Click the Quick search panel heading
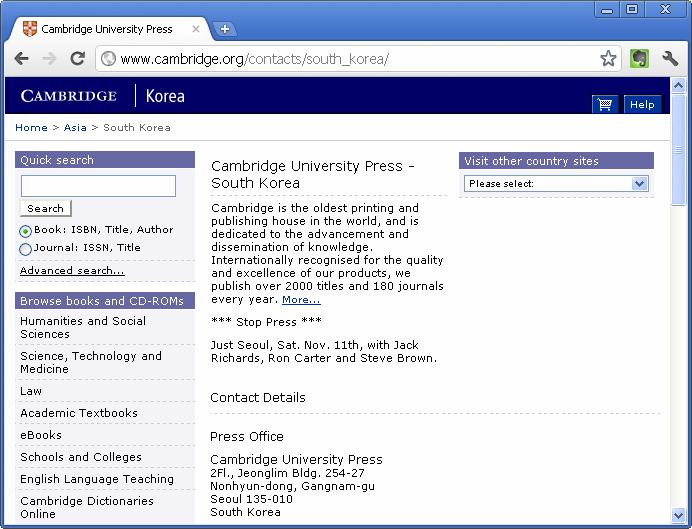The height and width of the screenshot is (529, 692). [105, 160]
